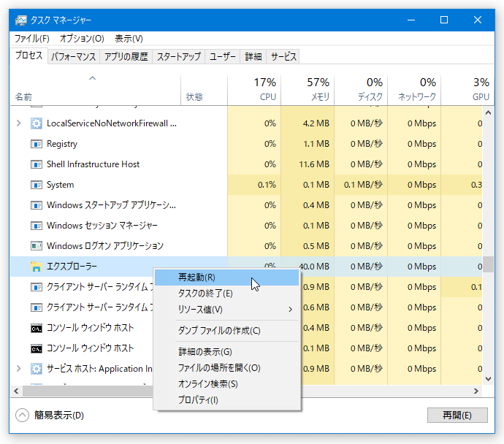Viewport: 504px width, 444px height.
Task: Sort by the CPU column header
Action: click(254, 90)
